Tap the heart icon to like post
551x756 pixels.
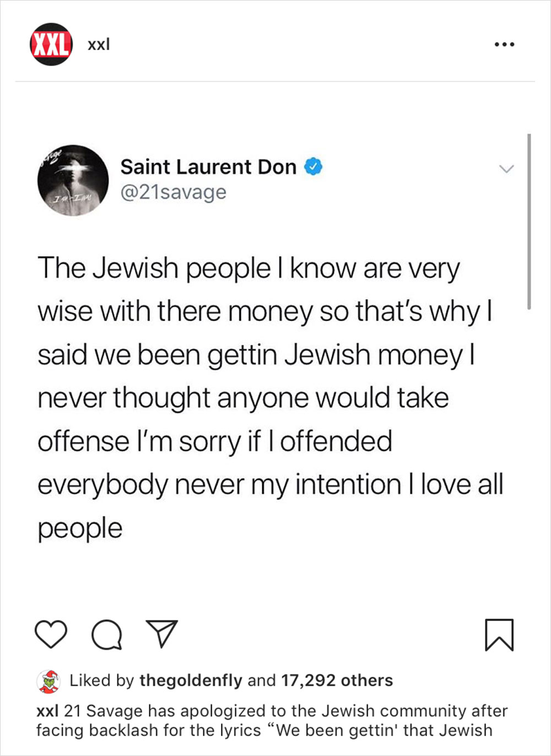[51, 634]
